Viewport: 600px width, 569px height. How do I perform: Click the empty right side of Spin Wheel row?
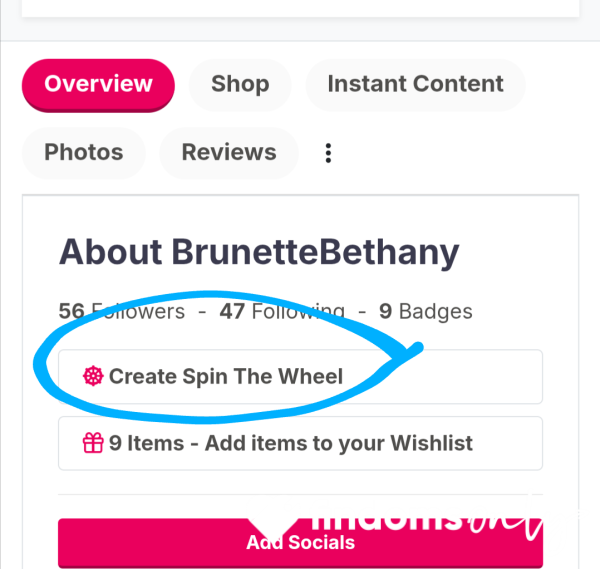click(478, 377)
